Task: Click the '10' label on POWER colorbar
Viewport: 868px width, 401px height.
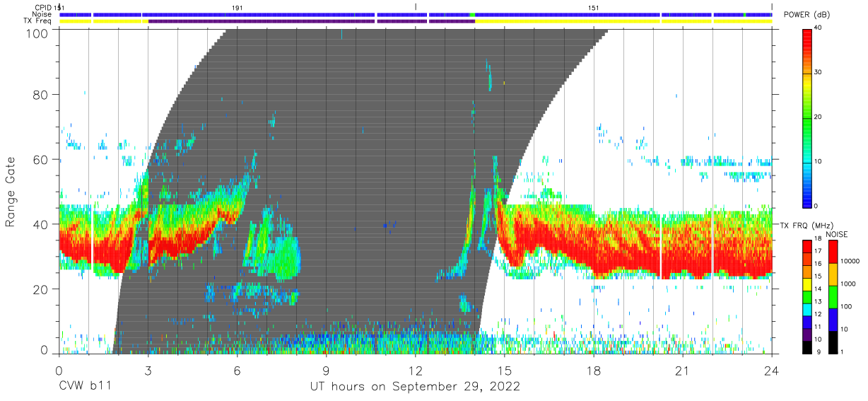Action: (818, 161)
